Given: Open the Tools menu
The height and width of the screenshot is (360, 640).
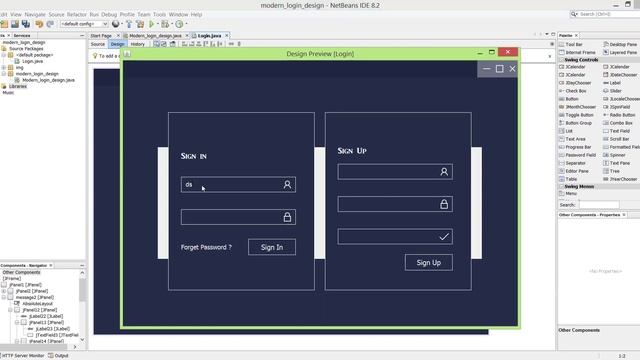Looking at the screenshot, I should [x=160, y=14].
